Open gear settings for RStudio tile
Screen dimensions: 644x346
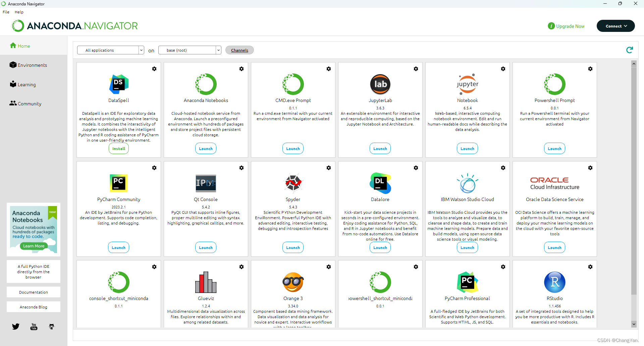coord(590,267)
